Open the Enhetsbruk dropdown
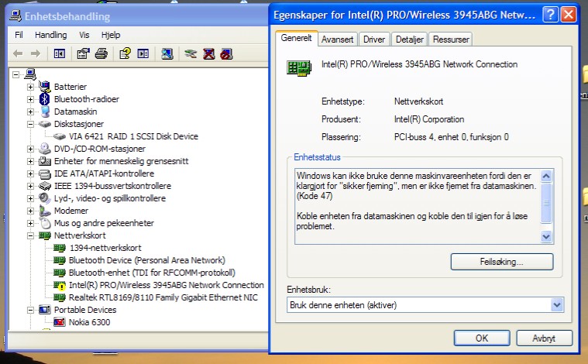 [557, 305]
